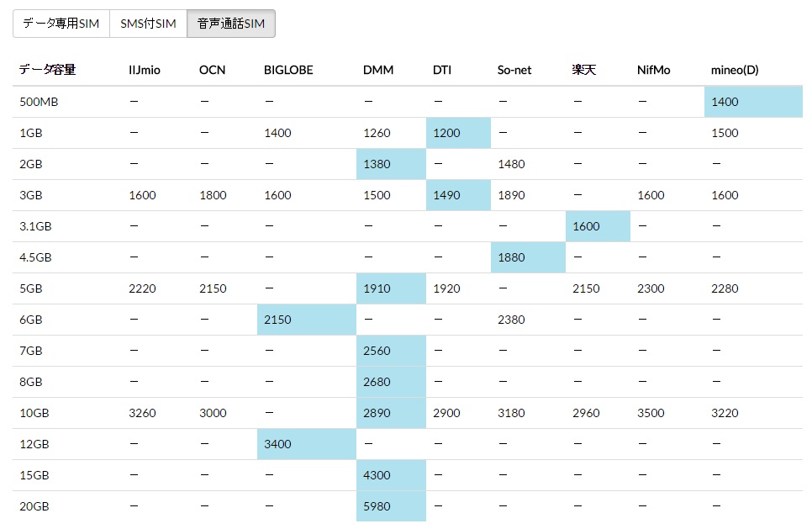Select the 6GB row label
Screen dimensions: 812x529
31,320
